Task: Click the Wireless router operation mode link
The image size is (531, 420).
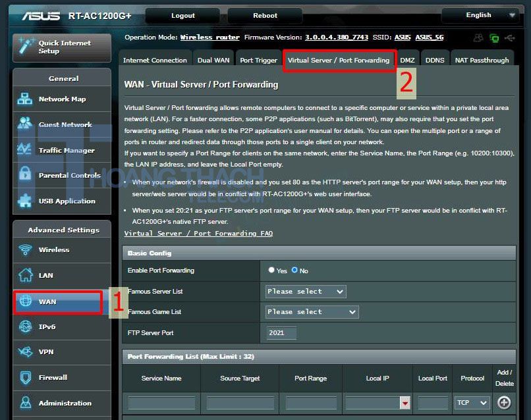Action: coord(210,38)
